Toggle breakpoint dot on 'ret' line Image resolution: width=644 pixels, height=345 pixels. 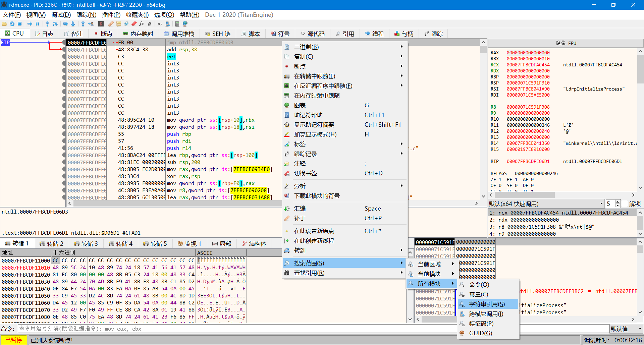pyautogui.click(x=64, y=57)
